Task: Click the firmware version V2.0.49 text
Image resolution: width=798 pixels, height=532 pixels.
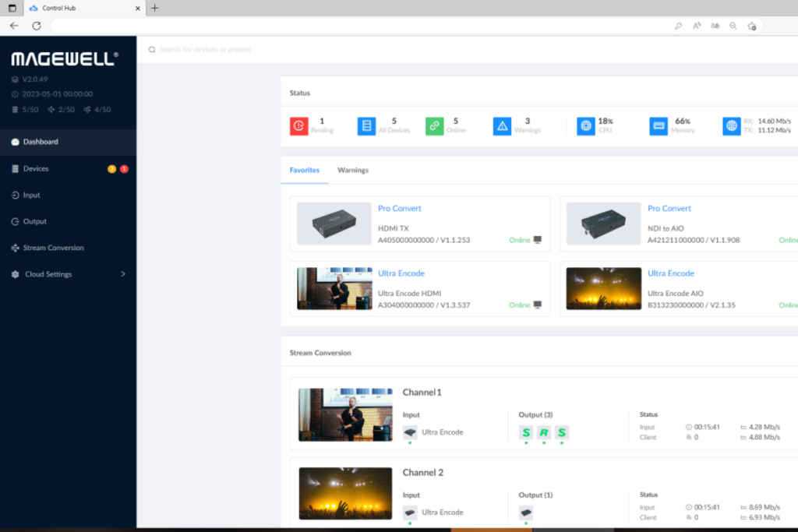Action: (x=35, y=79)
